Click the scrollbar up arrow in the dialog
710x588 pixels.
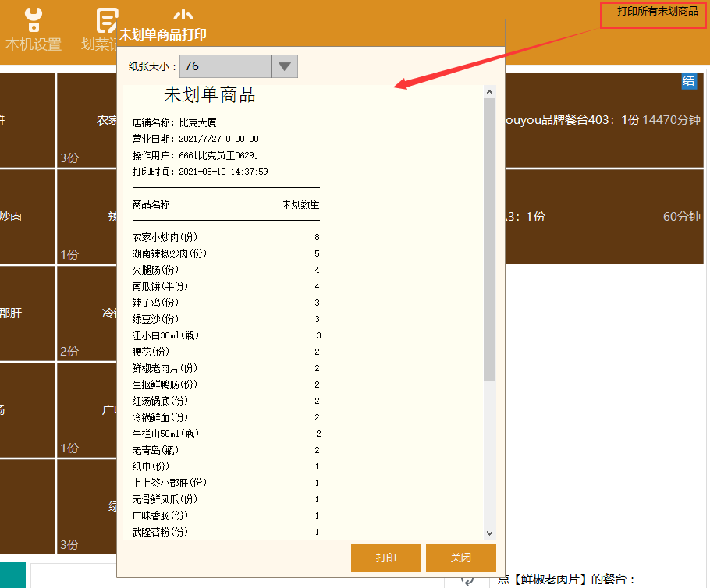489,90
